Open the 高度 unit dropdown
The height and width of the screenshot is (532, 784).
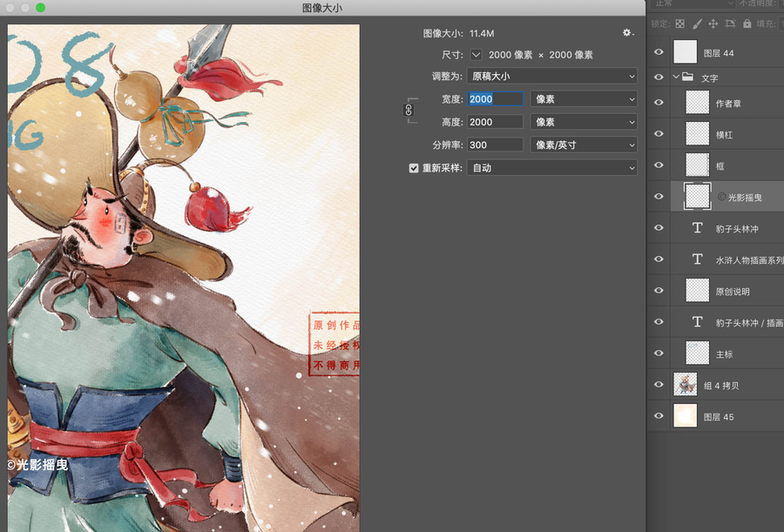[584, 122]
